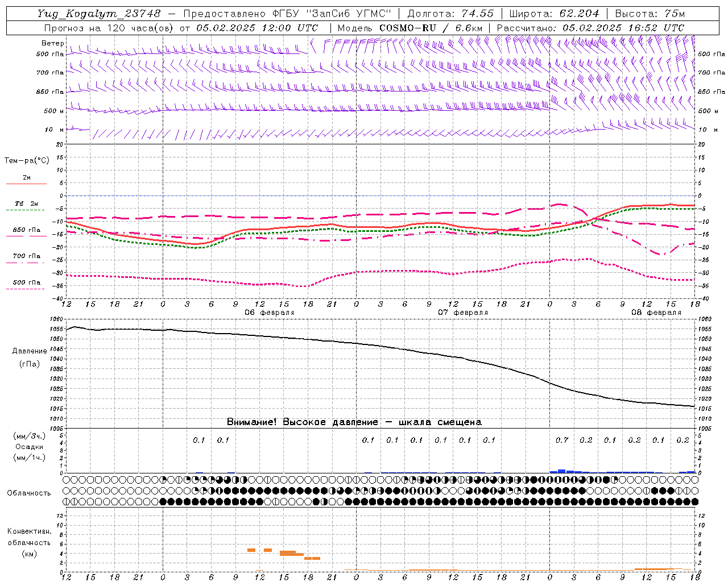This screenshot has height=582, width=728.
Task: Click the 06 февраля date label
Action: (269, 313)
